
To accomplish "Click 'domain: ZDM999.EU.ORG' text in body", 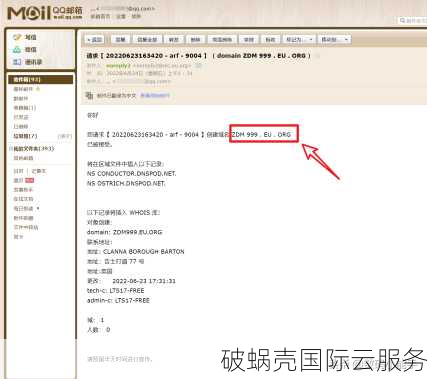I will click(124, 232).
